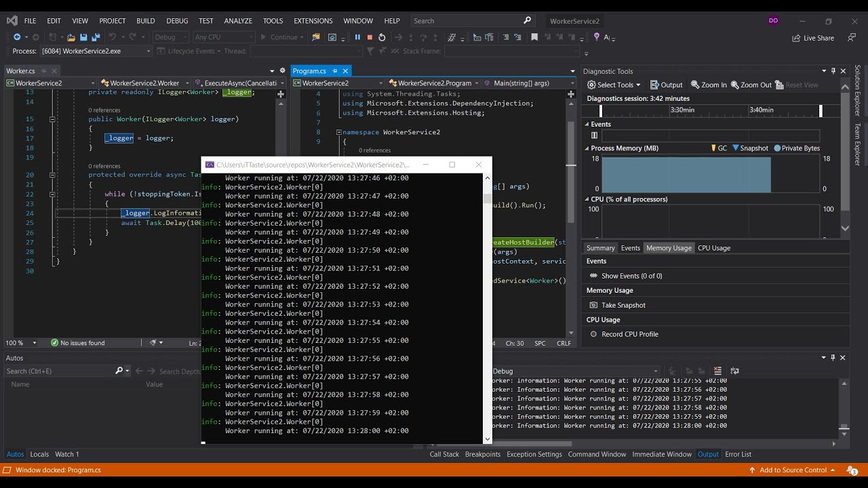868x488 pixels.
Task: Open the 100 % zoom level dropdown
Action: [x=21, y=343]
